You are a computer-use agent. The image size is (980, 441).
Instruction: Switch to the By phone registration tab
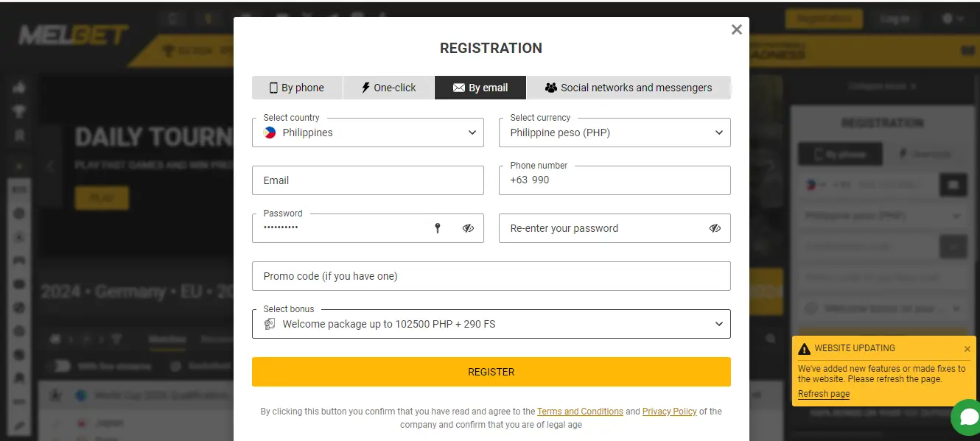[x=297, y=87]
